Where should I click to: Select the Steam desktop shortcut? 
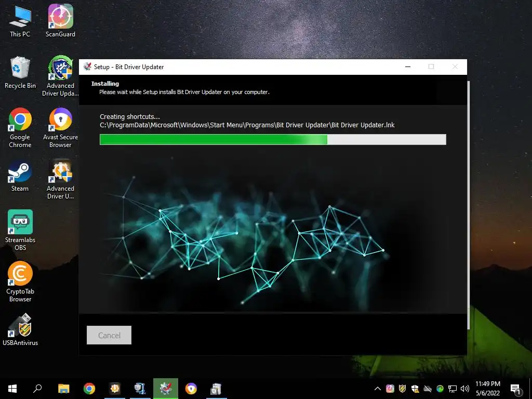tap(20, 176)
